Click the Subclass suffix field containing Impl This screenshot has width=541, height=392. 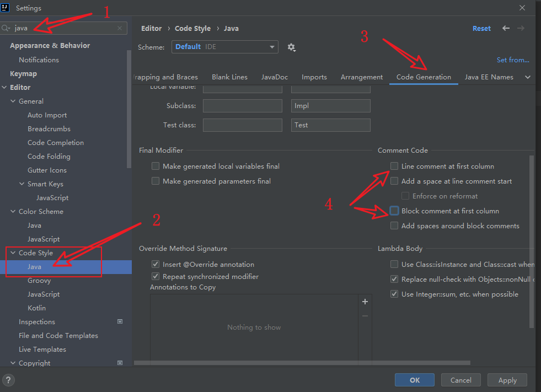[330, 106]
